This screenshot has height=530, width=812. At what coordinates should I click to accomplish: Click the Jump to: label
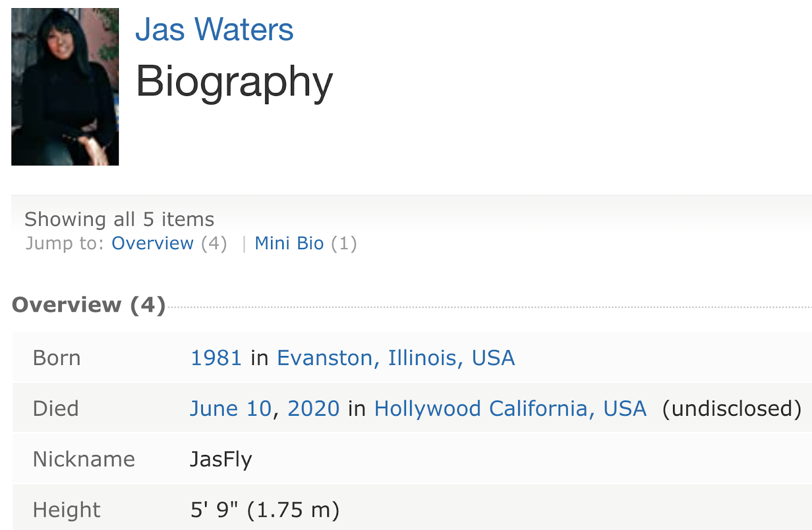point(64,243)
